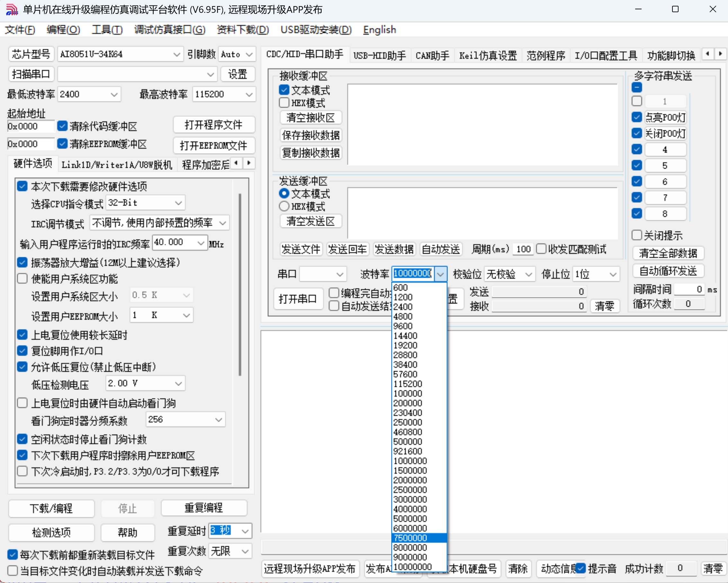The image size is (728, 583).
Task: Uncheck 本次下载需要修改硬件选项
Action: pos(22,186)
